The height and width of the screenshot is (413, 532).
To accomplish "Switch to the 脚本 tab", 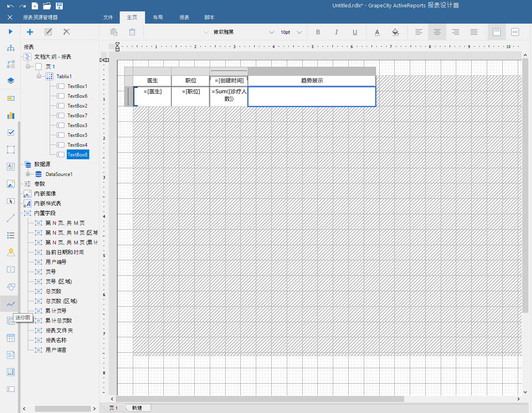I will click(x=209, y=18).
